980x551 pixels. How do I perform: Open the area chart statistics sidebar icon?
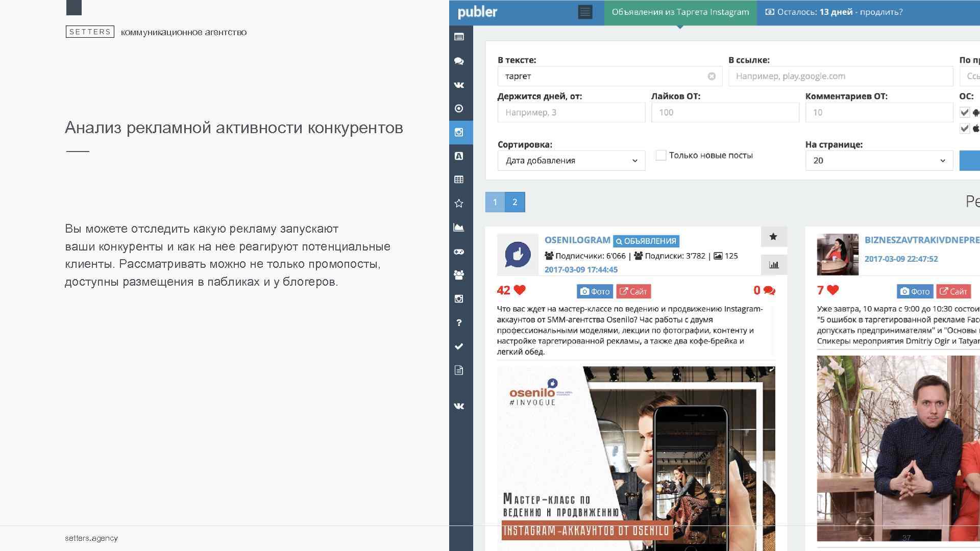(x=459, y=228)
